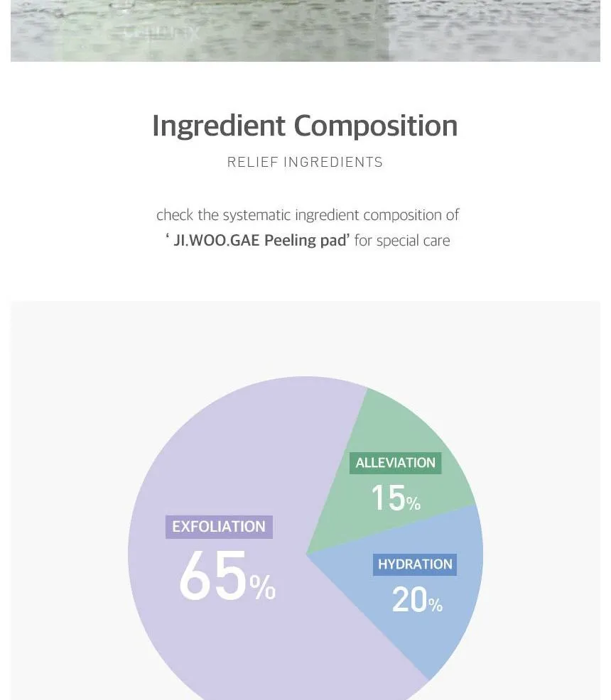Select the purple EXFOLIATION label tag
The height and width of the screenshot is (700, 611).
coord(219,527)
